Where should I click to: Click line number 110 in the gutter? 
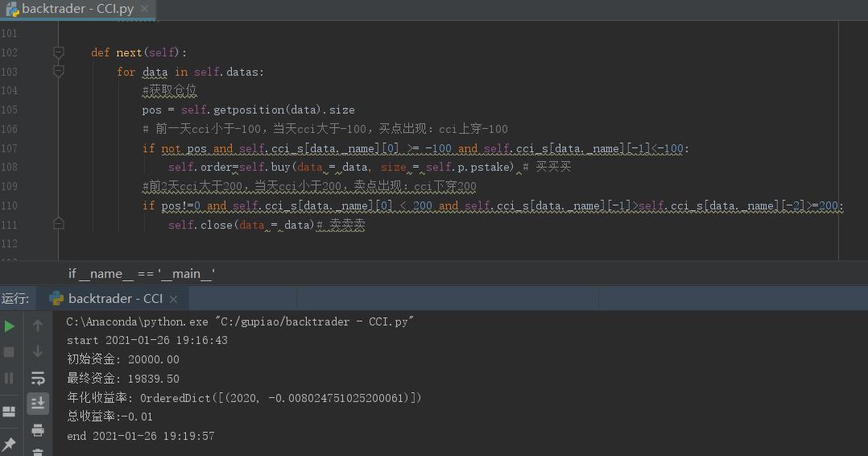pyautogui.click(x=9, y=206)
